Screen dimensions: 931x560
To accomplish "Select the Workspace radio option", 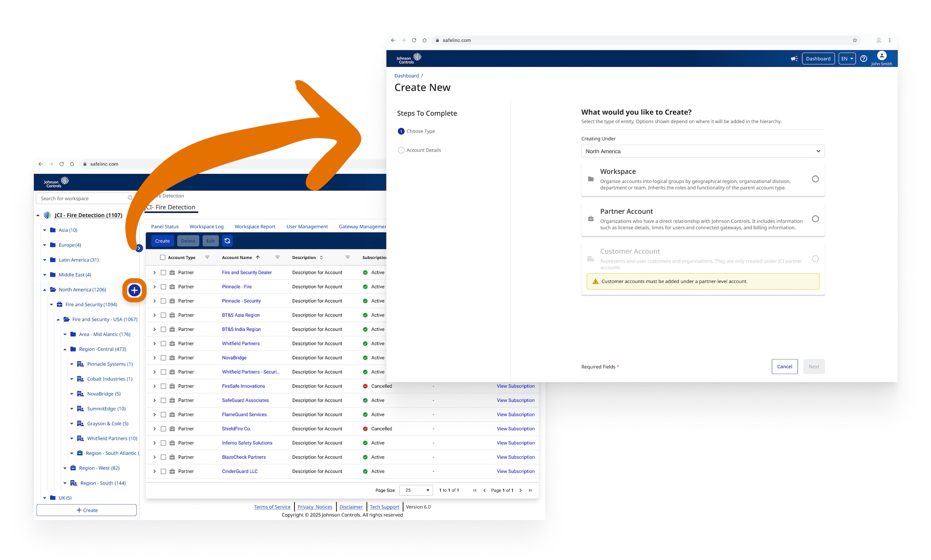I will tap(815, 179).
